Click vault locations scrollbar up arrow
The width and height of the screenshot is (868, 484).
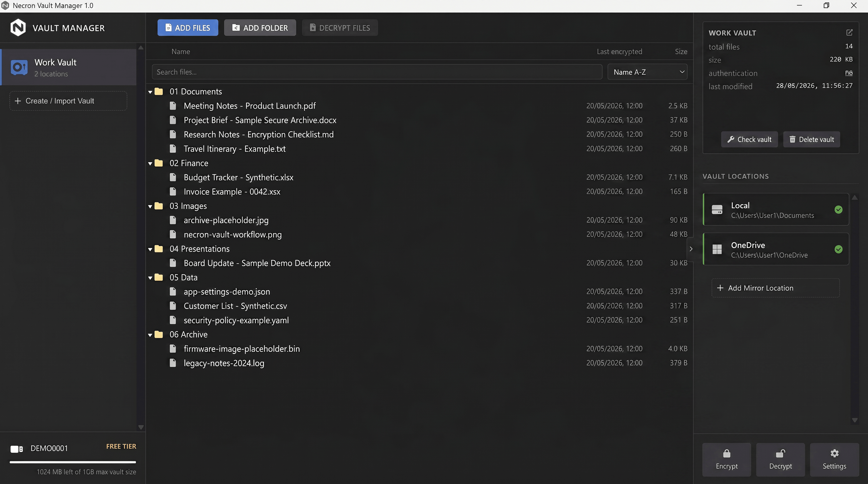[854, 198]
